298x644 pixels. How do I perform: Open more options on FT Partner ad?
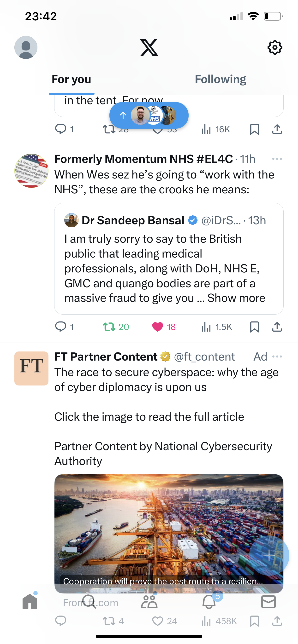(x=277, y=356)
